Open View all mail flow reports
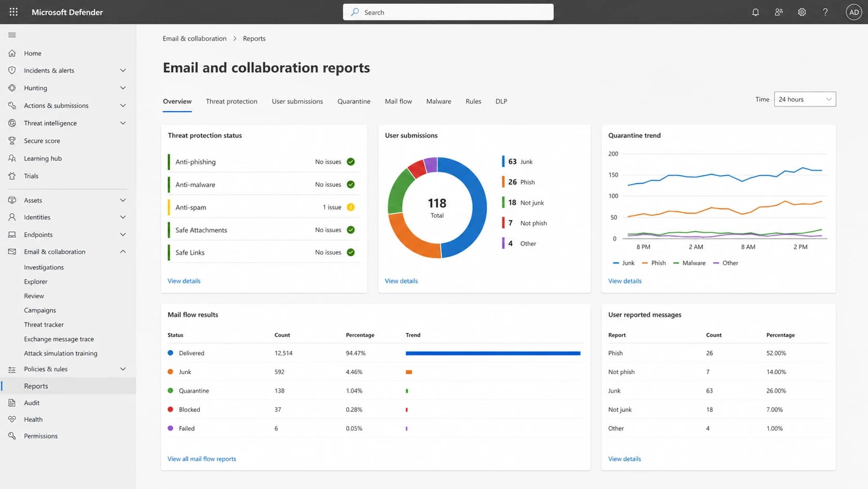This screenshot has height=489, width=868. 201,459
